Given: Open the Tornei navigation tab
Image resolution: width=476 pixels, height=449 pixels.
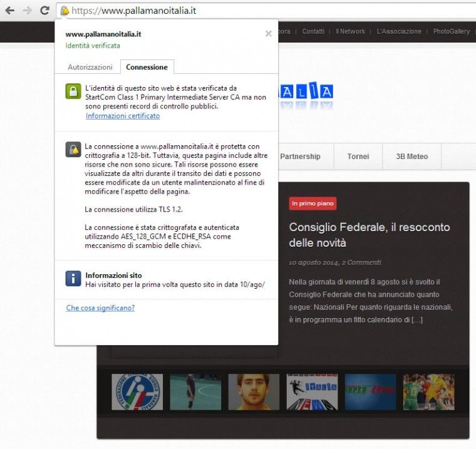Looking at the screenshot, I should tap(358, 157).
